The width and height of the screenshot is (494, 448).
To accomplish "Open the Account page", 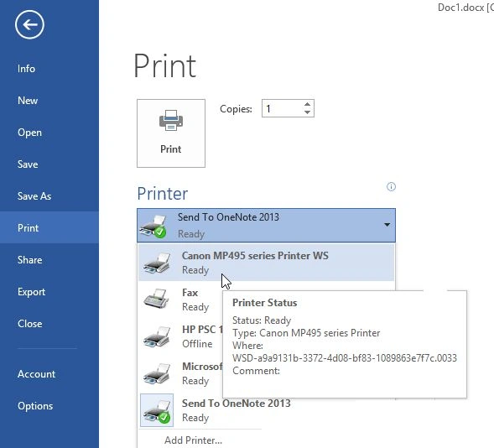I will 37,374.
